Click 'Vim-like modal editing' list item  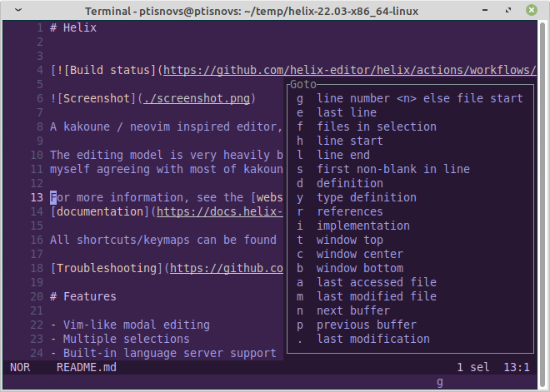pyautogui.click(x=137, y=325)
